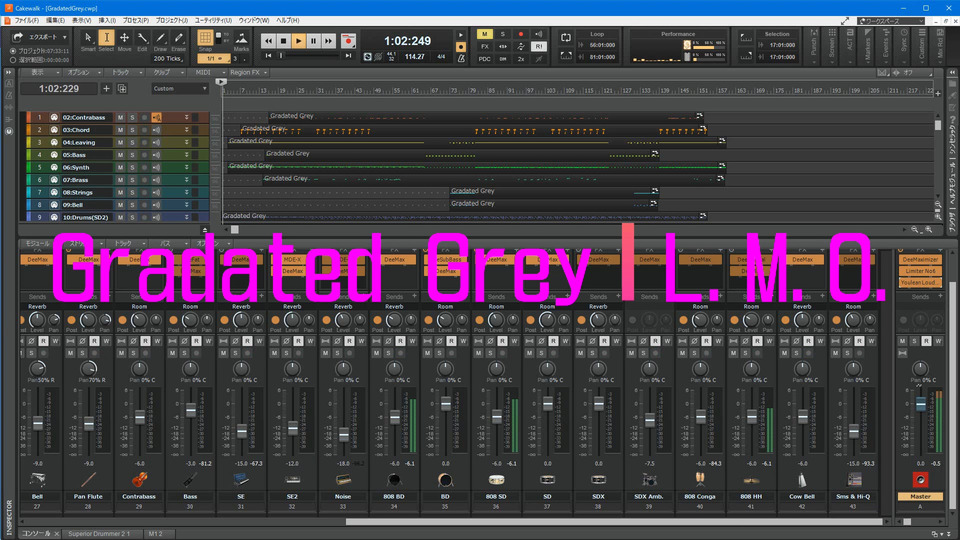
Task: Toggle the metronome icon
Action: 462,58
